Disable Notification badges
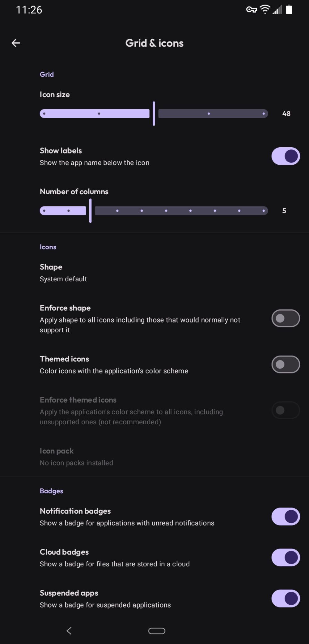309x644 pixels. point(285,516)
